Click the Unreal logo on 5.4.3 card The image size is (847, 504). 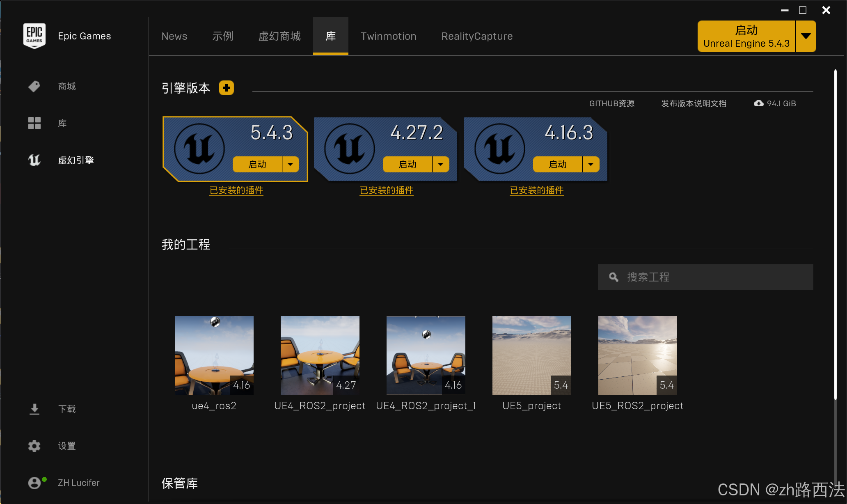[199, 149]
